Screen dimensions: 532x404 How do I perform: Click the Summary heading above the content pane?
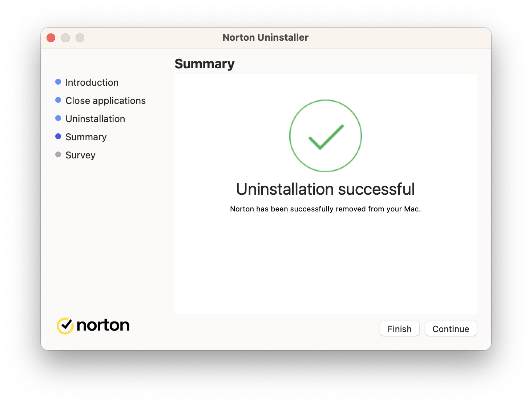pos(205,64)
